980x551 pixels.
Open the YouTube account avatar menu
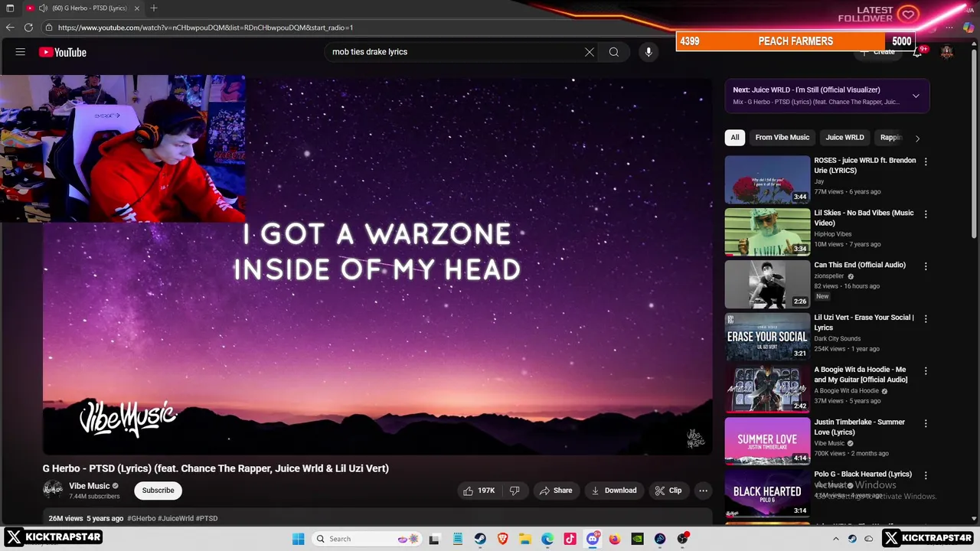947,52
